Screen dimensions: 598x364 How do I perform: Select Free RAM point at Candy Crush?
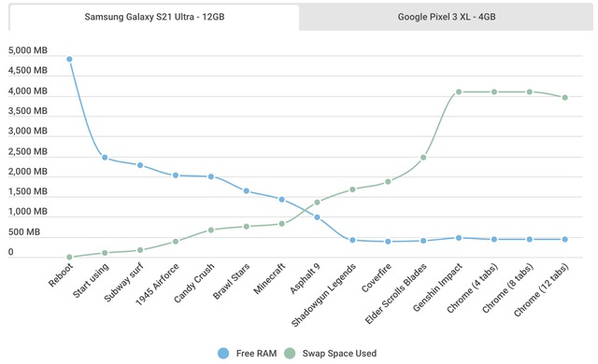[211, 176]
